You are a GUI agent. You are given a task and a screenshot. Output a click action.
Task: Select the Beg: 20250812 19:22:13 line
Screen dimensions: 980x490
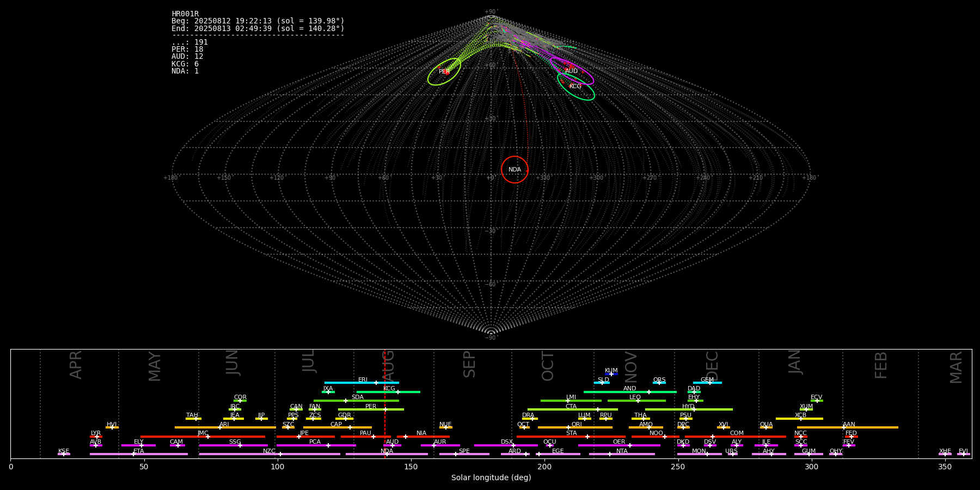click(x=258, y=21)
